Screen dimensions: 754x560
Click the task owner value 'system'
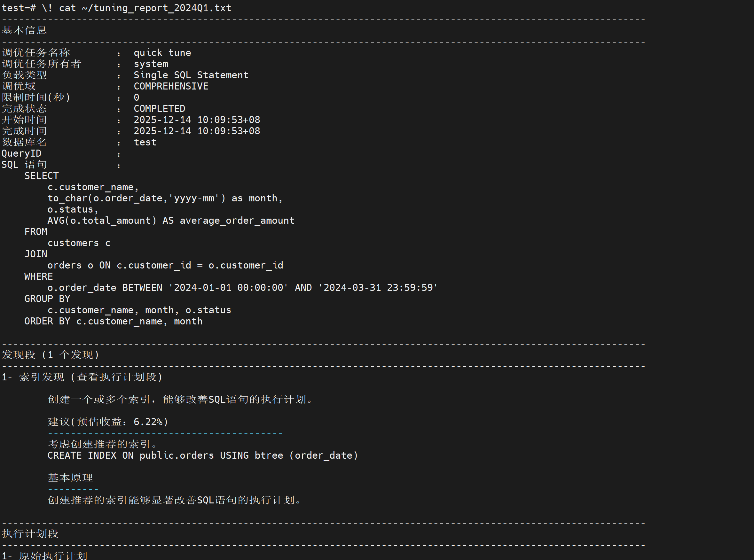tap(151, 64)
